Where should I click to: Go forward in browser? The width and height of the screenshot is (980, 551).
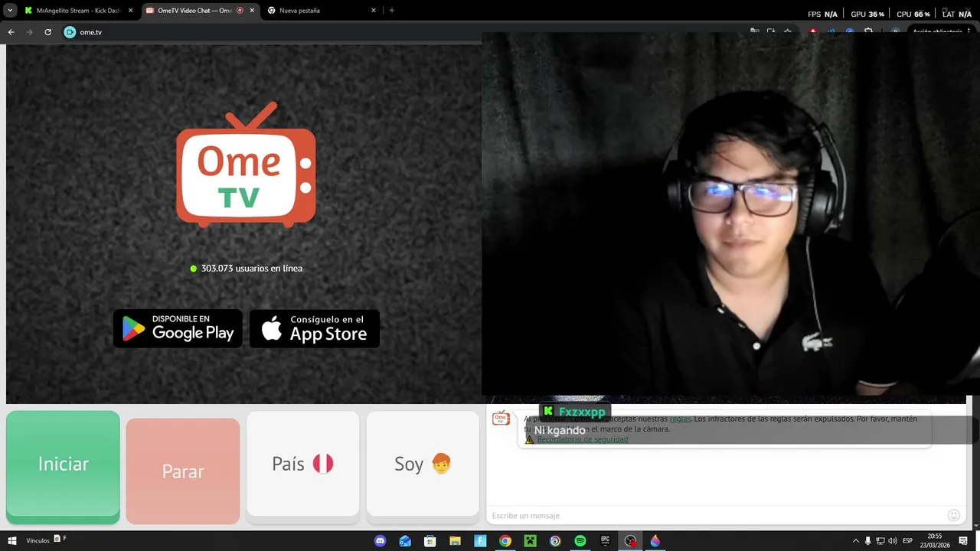pyautogui.click(x=29, y=32)
